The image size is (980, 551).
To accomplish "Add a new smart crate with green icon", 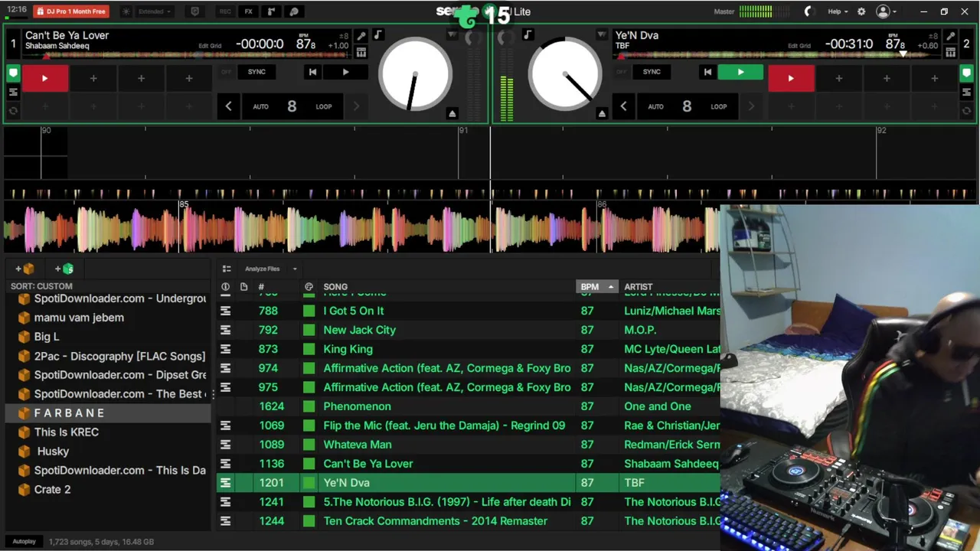I will point(64,269).
